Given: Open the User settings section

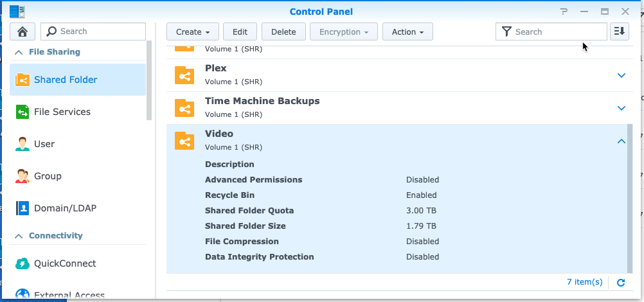Looking at the screenshot, I should [44, 144].
